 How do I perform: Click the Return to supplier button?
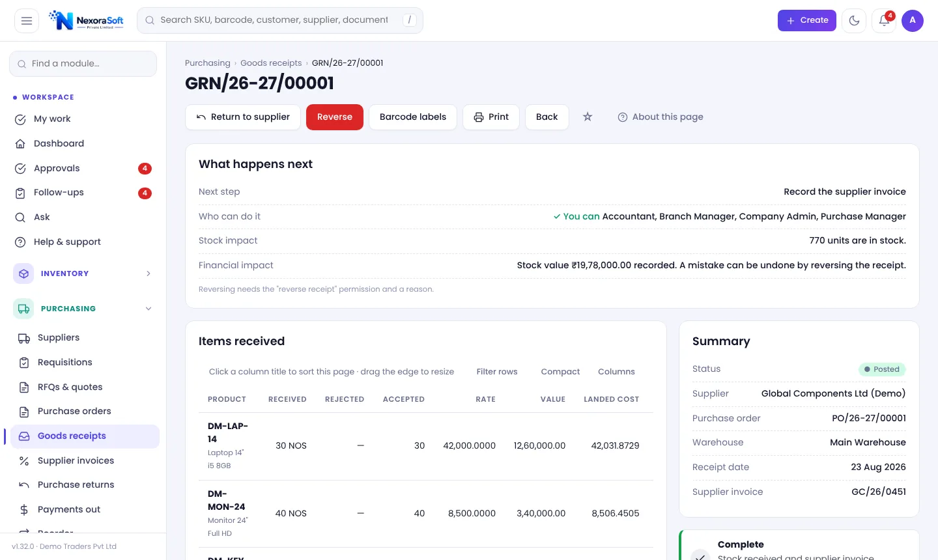pos(243,117)
